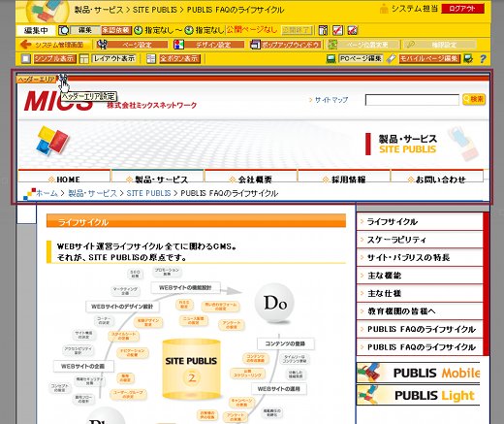Open 教育機関の皆様へ in the side menu
This screenshot has height=424, width=504.
pyautogui.click(x=420, y=311)
